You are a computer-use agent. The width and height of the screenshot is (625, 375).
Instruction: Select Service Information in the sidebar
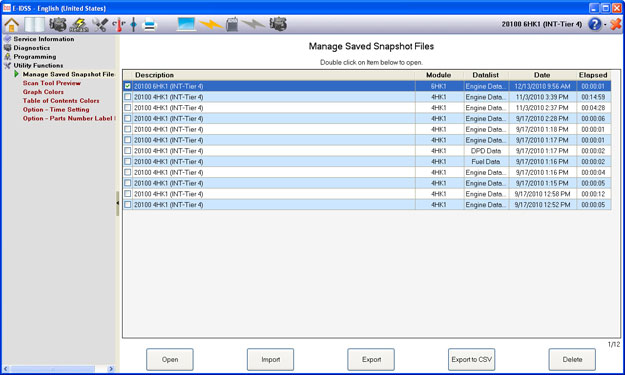[44, 39]
